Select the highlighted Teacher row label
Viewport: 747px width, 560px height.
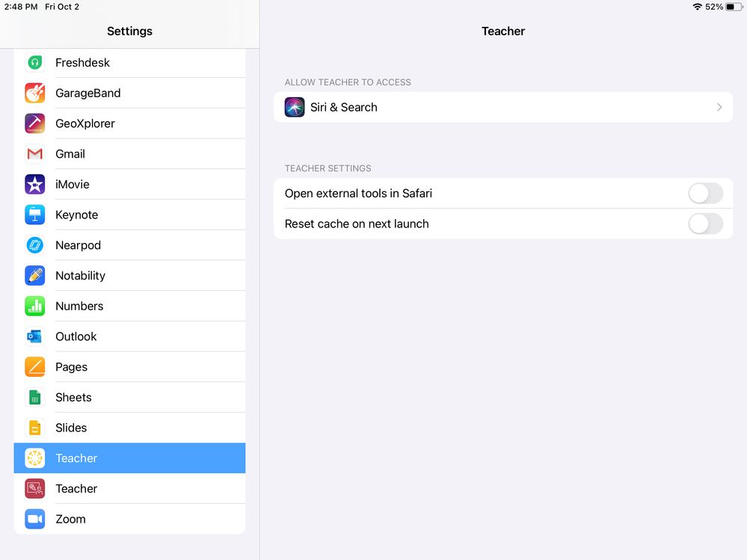[76, 458]
